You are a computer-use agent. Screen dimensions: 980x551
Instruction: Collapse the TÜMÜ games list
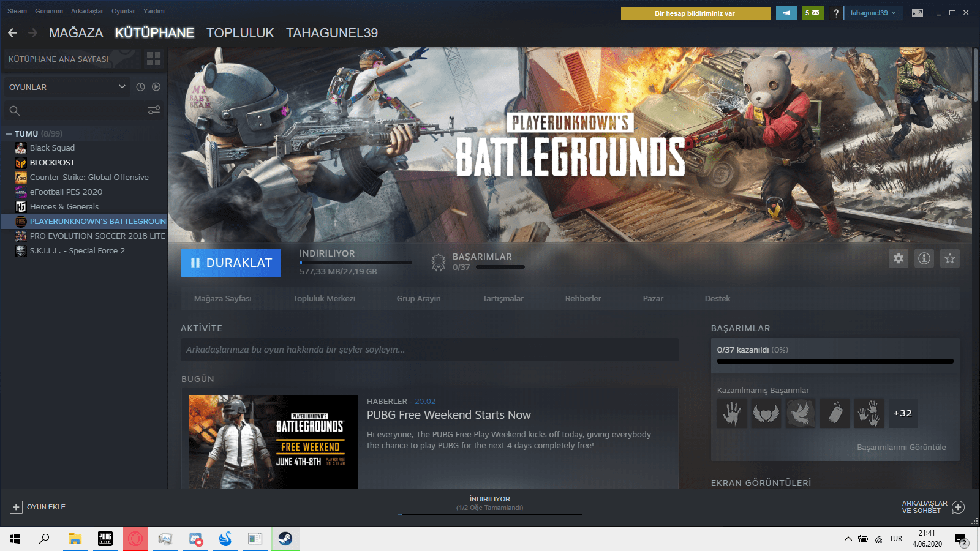click(9, 133)
